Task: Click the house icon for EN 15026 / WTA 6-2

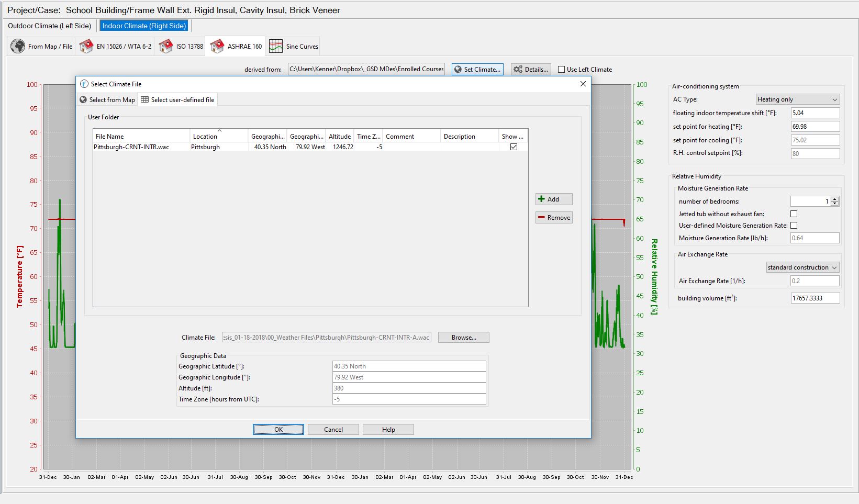Action: click(x=86, y=46)
